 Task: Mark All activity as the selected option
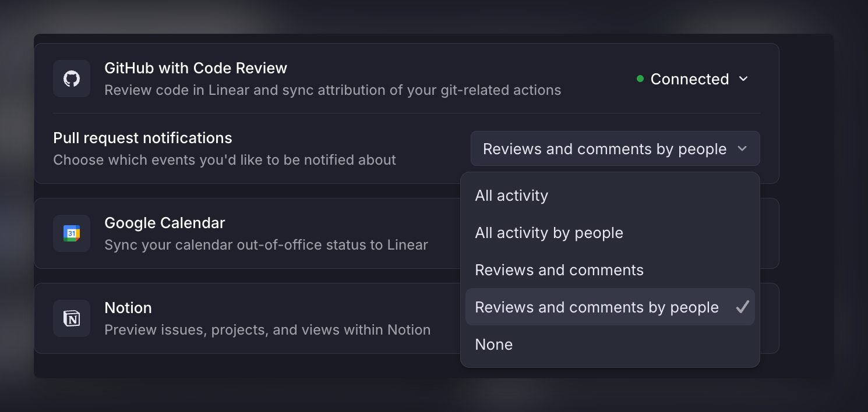click(x=511, y=196)
